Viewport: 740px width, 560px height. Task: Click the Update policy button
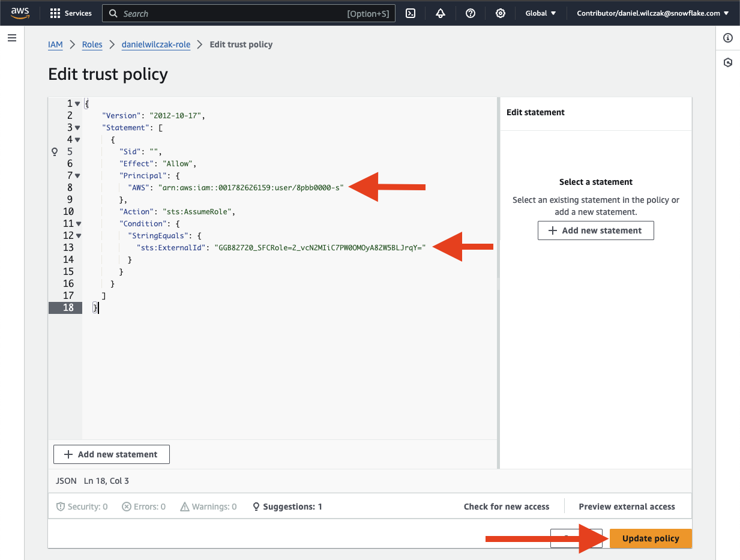point(651,538)
